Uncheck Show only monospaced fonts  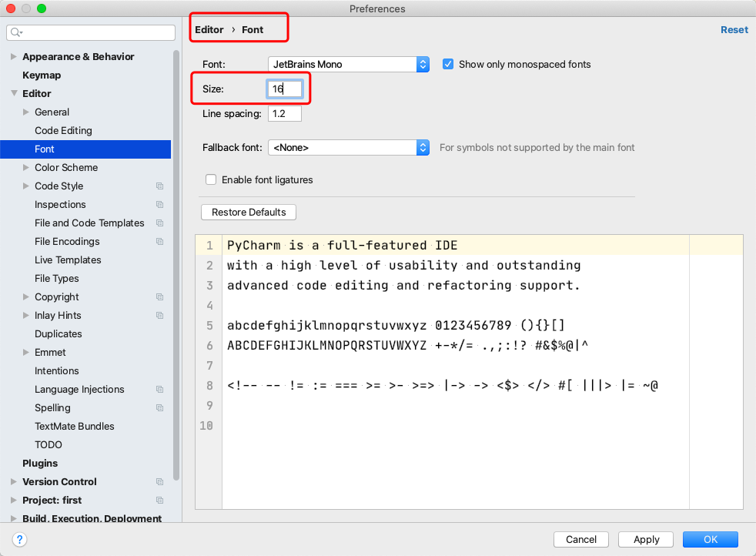(x=448, y=64)
